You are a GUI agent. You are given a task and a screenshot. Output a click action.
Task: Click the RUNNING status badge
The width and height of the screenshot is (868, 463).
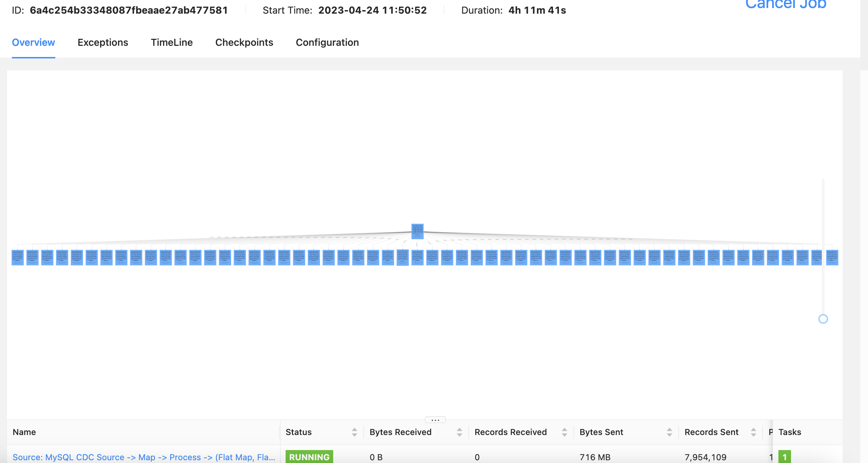[309, 457]
